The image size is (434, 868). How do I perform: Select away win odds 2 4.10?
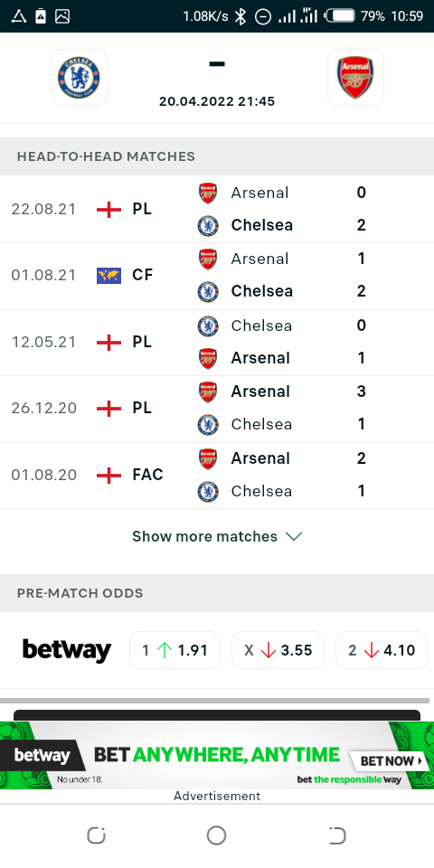[382, 650]
